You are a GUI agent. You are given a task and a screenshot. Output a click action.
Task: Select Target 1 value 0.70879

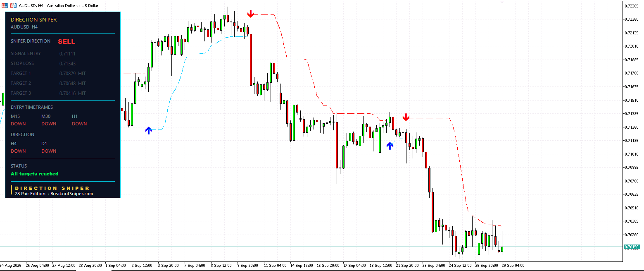point(67,73)
